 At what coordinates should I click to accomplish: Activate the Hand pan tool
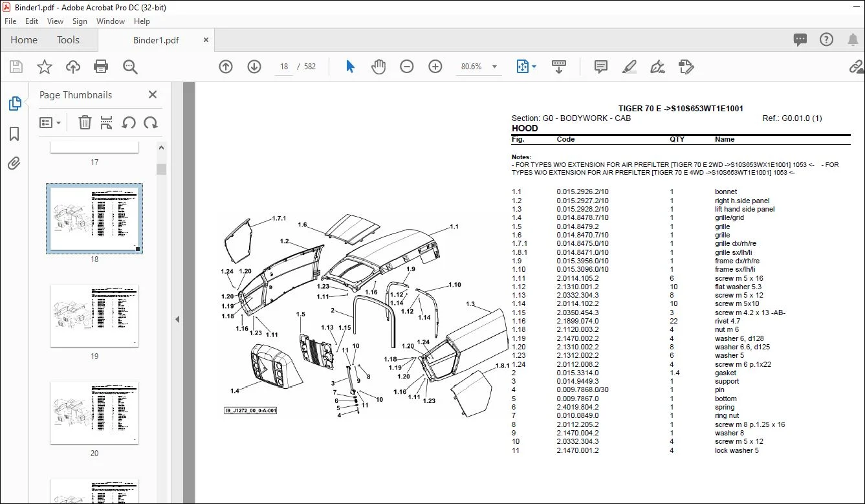[x=378, y=67]
